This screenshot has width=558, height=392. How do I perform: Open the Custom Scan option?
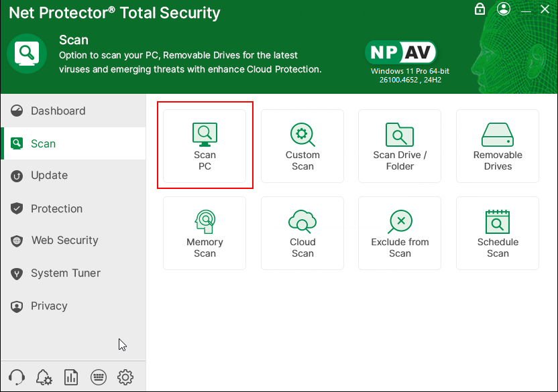click(x=302, y=145)
